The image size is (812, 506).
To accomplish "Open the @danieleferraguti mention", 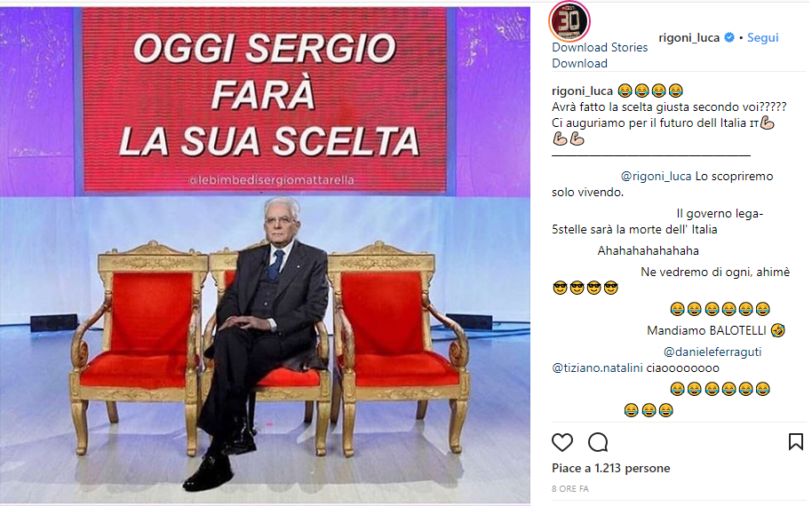I will (712, 352).
